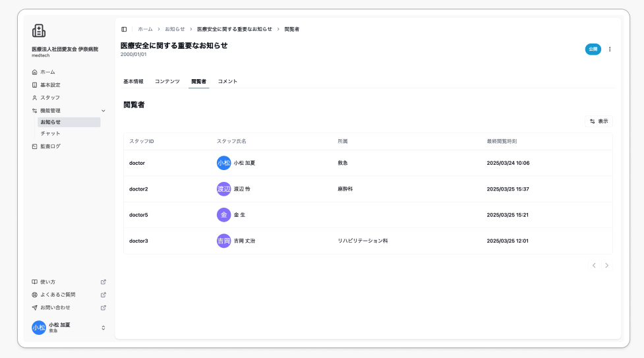Image resolution: width=644 pixels, height=358 pixels.
Task: Open 使い方 external link icon
Action: pyautogui.click(x=103, y=282)
